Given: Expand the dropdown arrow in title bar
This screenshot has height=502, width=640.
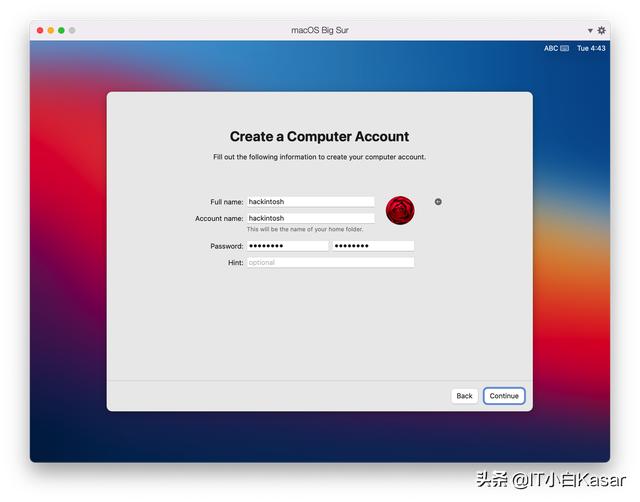Looking at the screenshot, I should point(590,31).
